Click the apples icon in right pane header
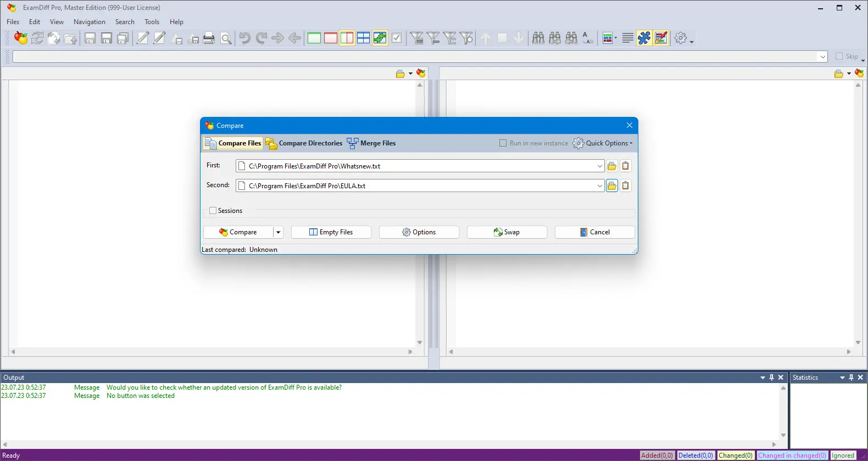 (x=859, y=74)
